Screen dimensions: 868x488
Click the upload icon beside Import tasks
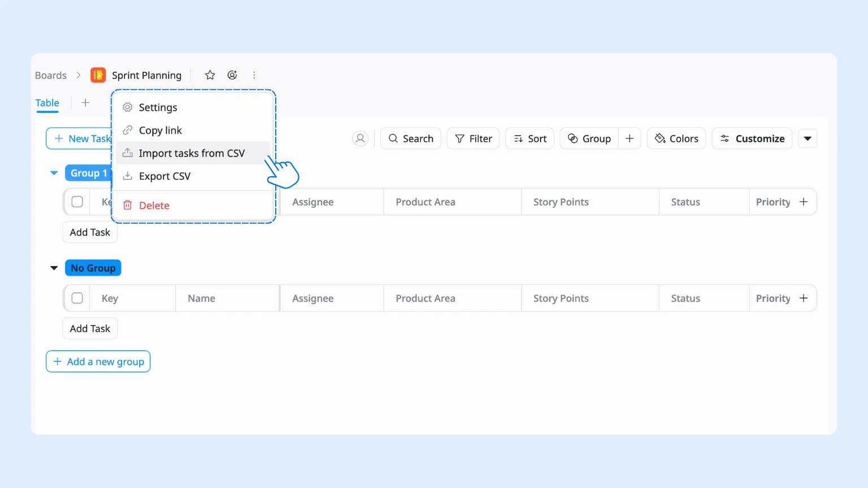(x=128, y=153)
